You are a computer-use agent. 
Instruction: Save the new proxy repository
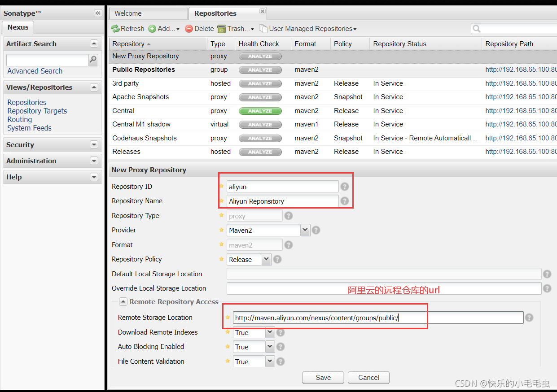click(x=323, y=378)
